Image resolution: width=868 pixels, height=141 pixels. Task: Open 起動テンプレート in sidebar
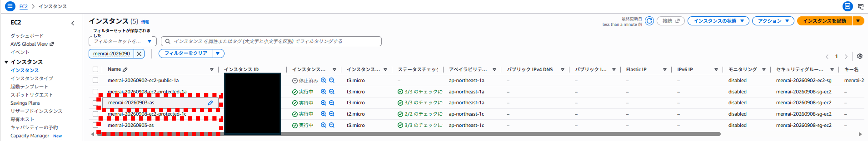(x=29, y=87)
